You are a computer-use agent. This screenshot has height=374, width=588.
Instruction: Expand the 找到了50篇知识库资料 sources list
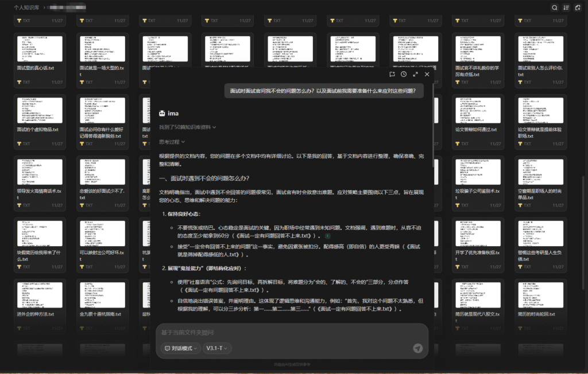click(188, 127)
